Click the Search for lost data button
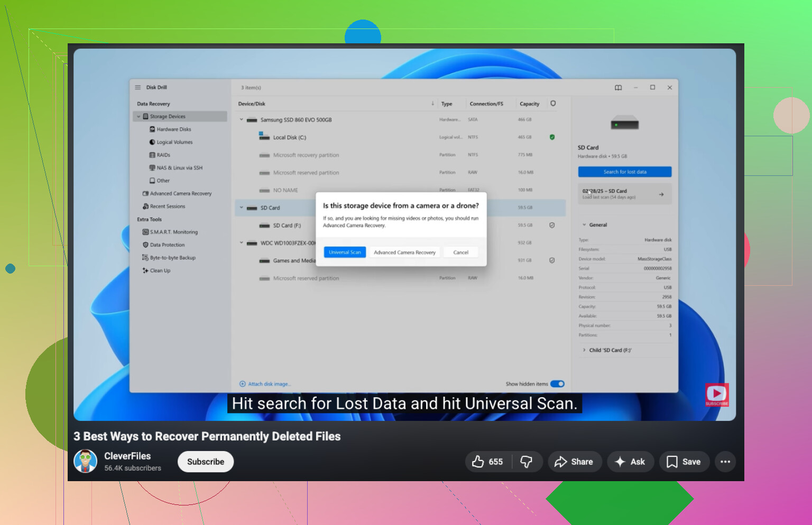812x525 pixels. (625, 172)
